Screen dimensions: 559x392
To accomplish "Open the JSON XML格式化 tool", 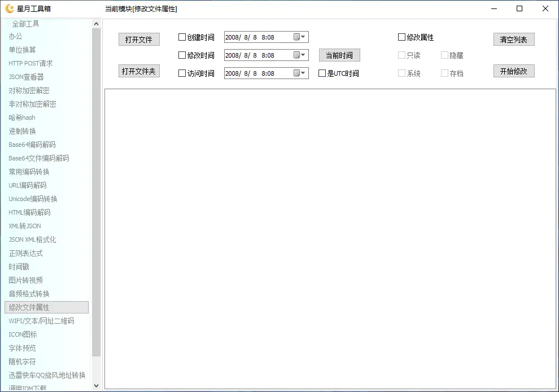I will pyautogui.click(x=32, y=239).
